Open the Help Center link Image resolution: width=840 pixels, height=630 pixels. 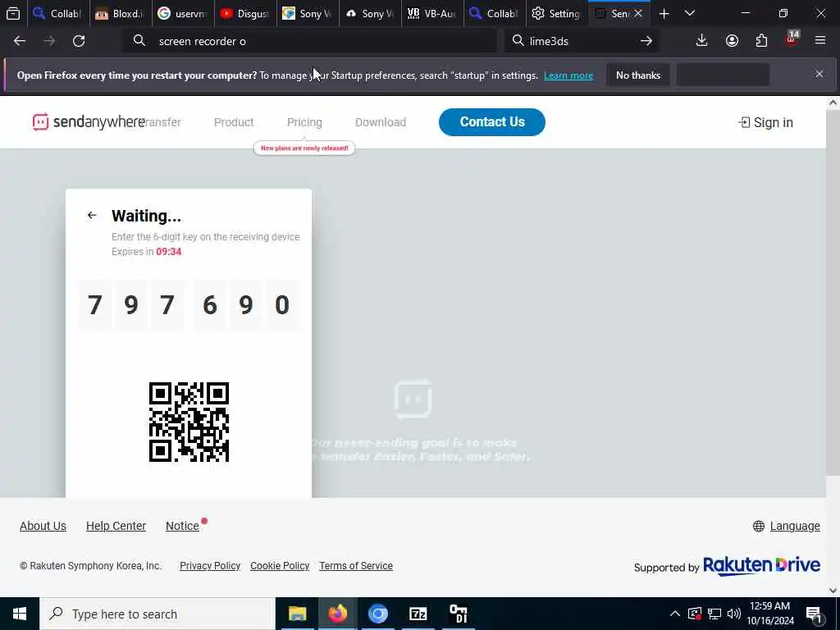(x=116, y=526)
